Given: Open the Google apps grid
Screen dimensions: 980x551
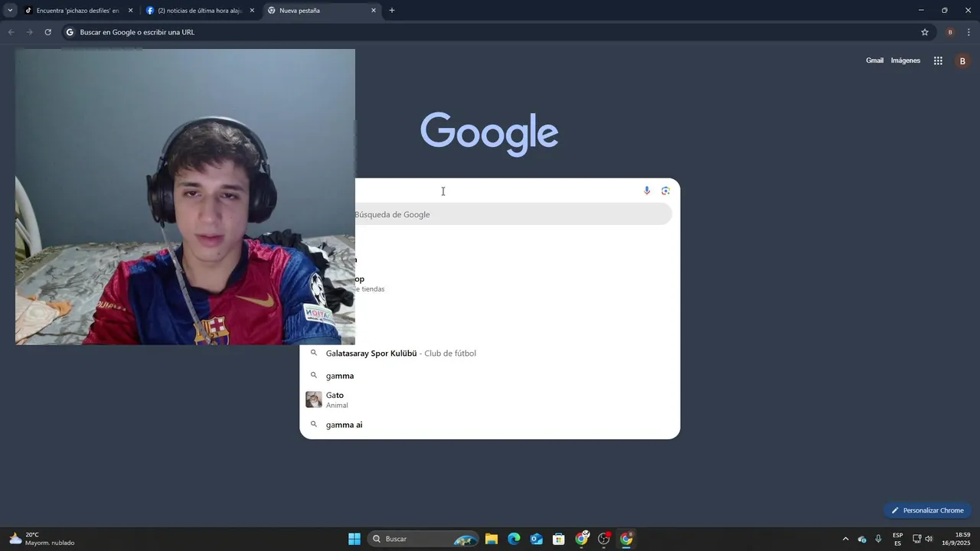Looking at the screenshot, I should 938,60.
